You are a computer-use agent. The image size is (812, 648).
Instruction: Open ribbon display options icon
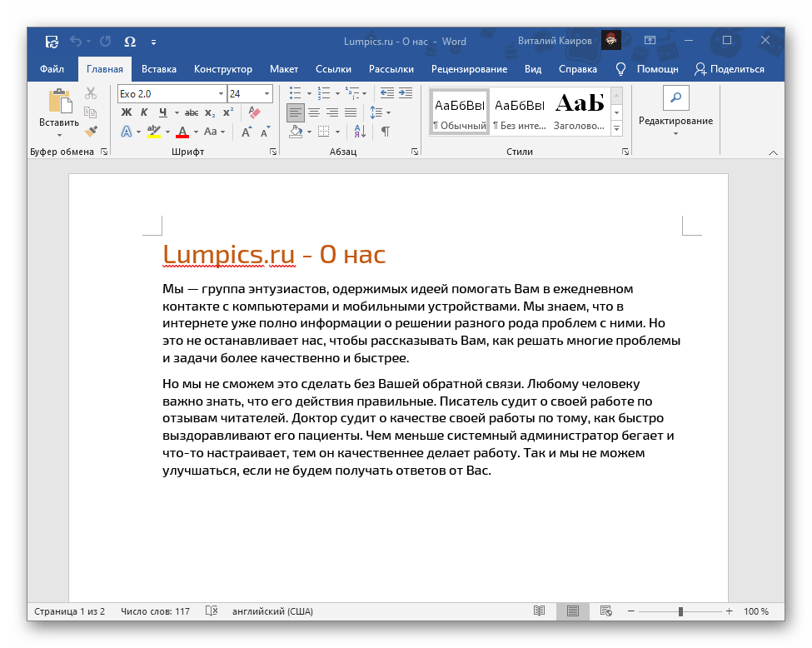650,41
